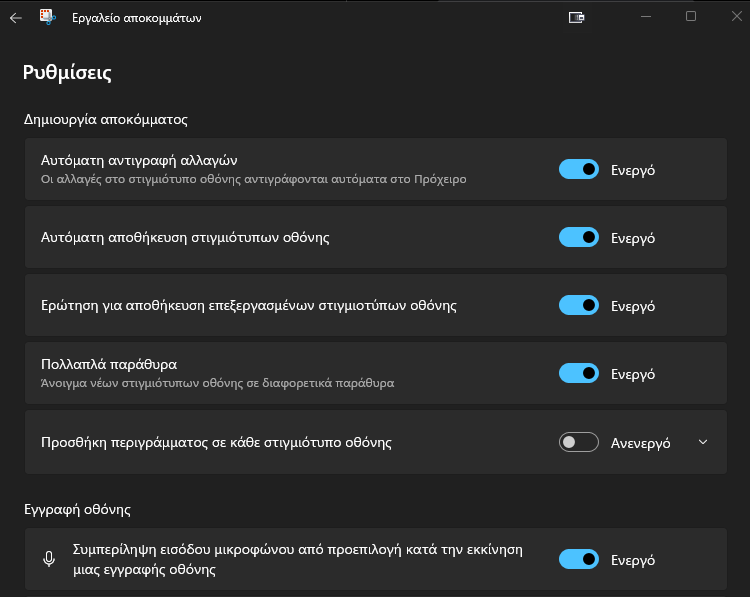Viewport: 750px width, 597px height.
Task: Click the microphone icon in screen recording row
Action: coord(49,559)
